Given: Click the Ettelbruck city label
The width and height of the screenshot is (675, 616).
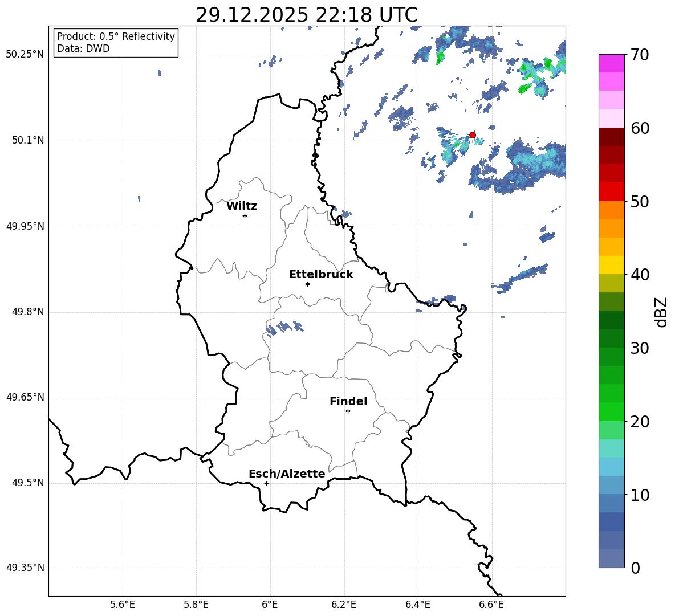Looking at the screenshot, I should click(321, 275).
